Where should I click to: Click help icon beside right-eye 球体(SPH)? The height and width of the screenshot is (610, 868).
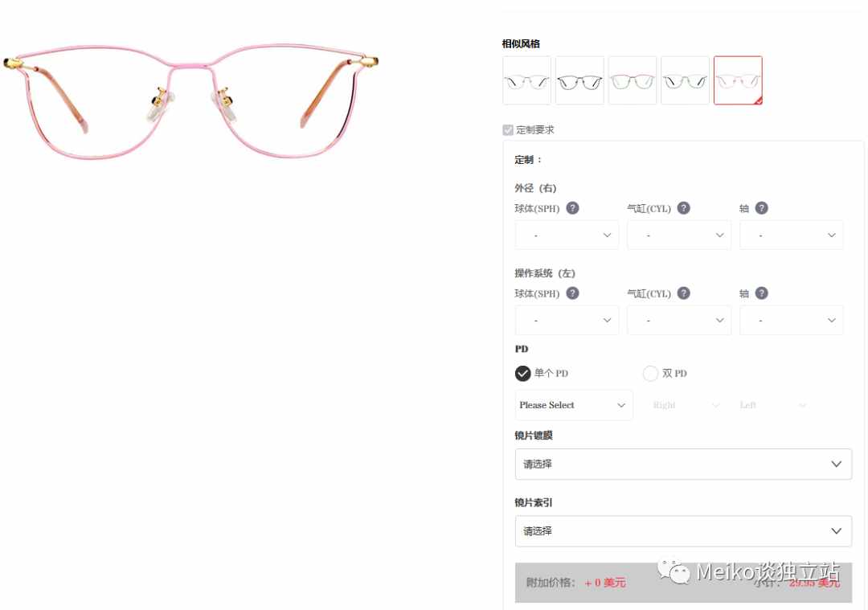click(x=572, y=208)
